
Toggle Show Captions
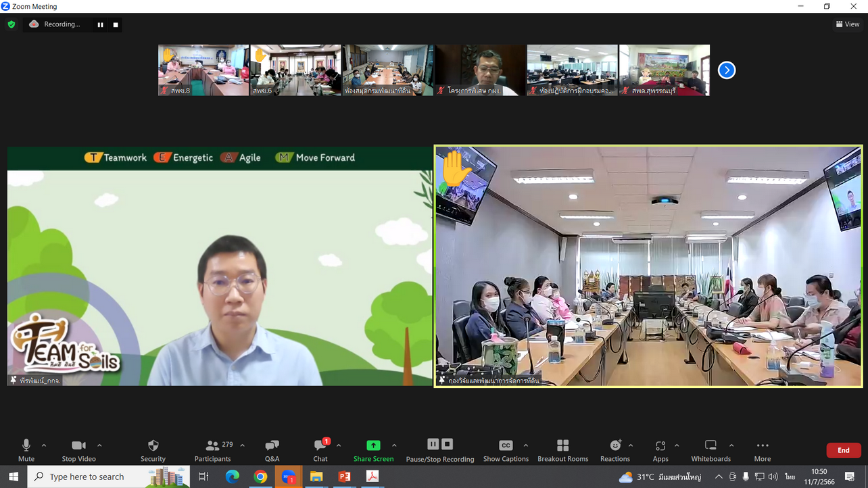pyautogui.click(x=506, y=450)
